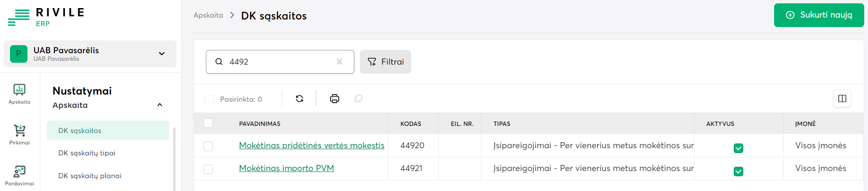This screenshot has height=191, width=868.
Task: Select DK sąskaitų planai menu item
Action: coord(90,176)
